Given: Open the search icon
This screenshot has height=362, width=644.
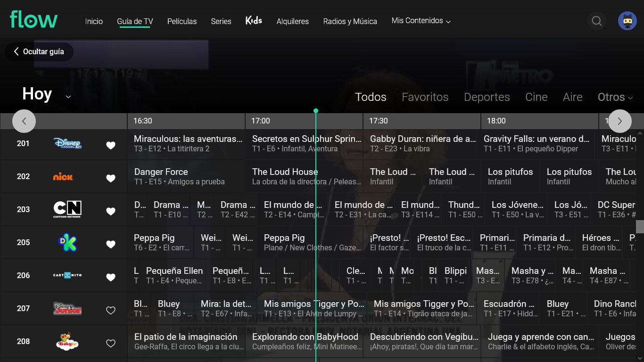Looking at the screenshot, I should (x=597, y=21).
